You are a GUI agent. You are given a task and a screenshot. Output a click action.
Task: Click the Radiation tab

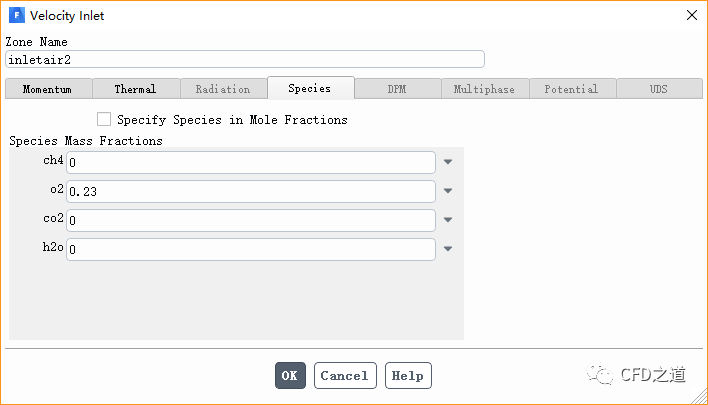223,89
